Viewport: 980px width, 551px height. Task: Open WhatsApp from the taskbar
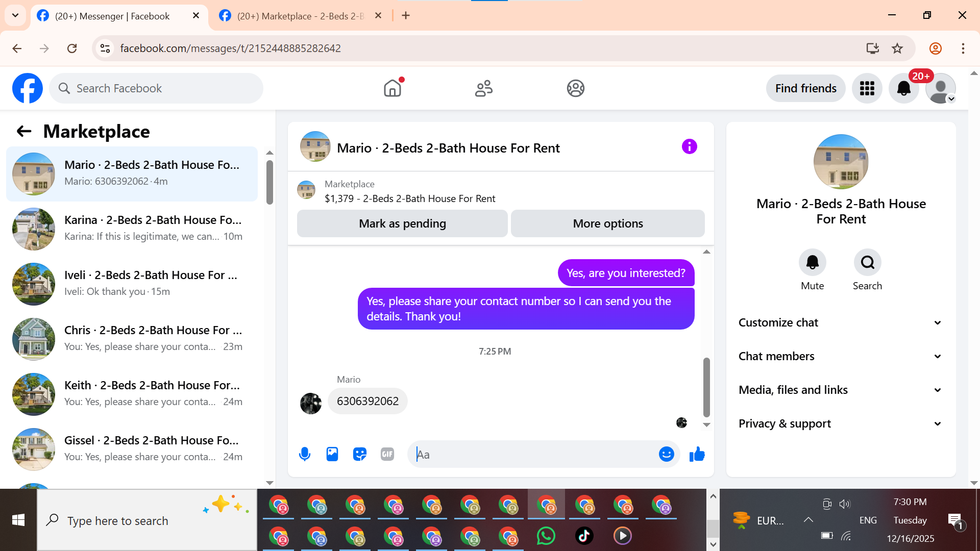(x=546, y=536)
